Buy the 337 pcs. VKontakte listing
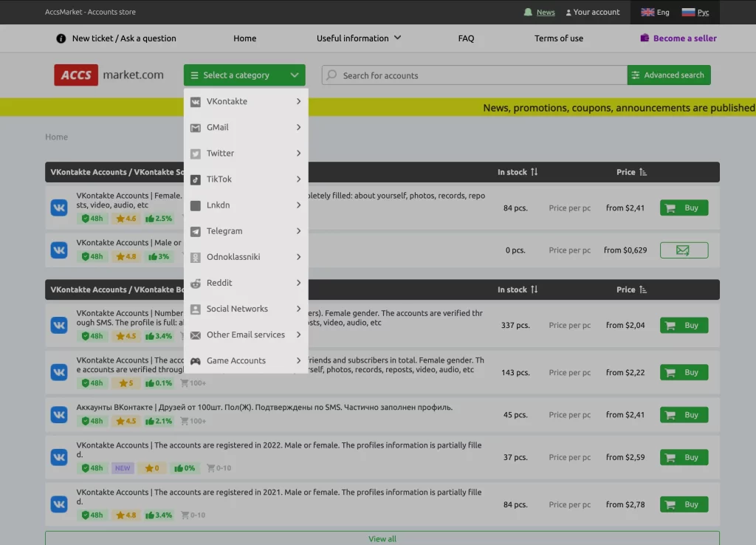Image resolution: width=756 pixels, height=545 pixels. click(684, 326)
